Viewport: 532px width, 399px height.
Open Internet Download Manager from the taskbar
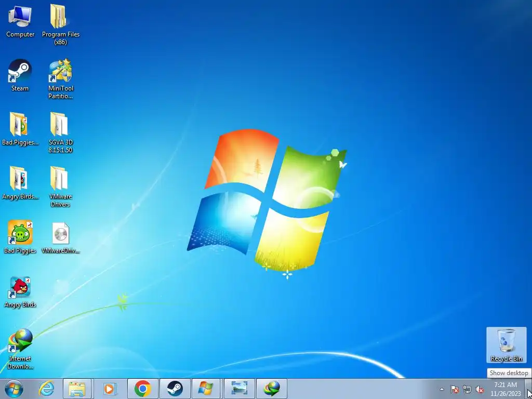[271, 389]
